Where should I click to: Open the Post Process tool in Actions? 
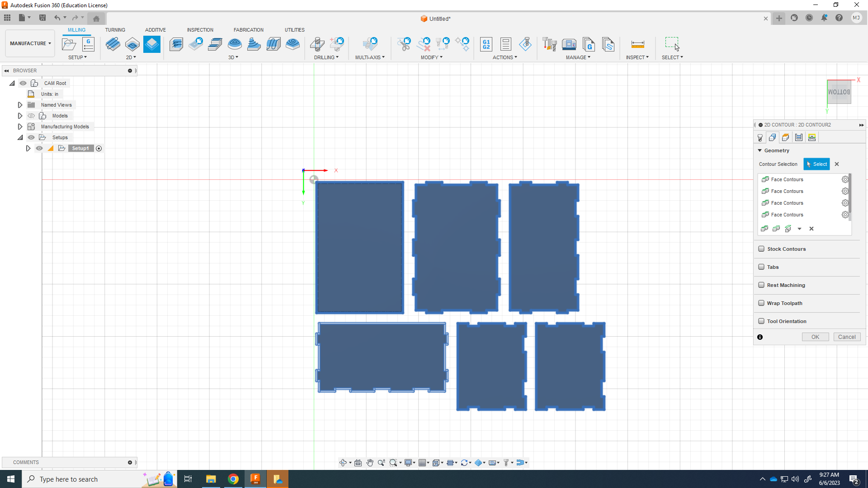click(x=486, y=44)
